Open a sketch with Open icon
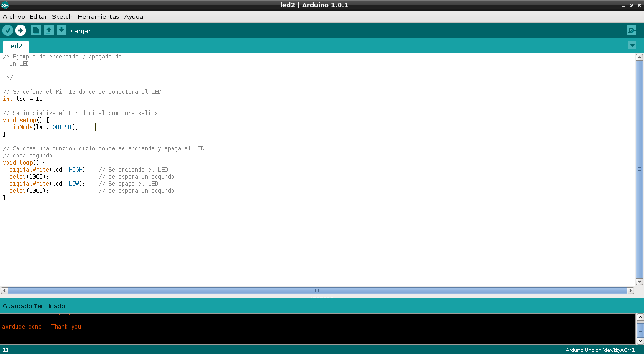This screenshot has width=644, height=354. click(49, 31)
